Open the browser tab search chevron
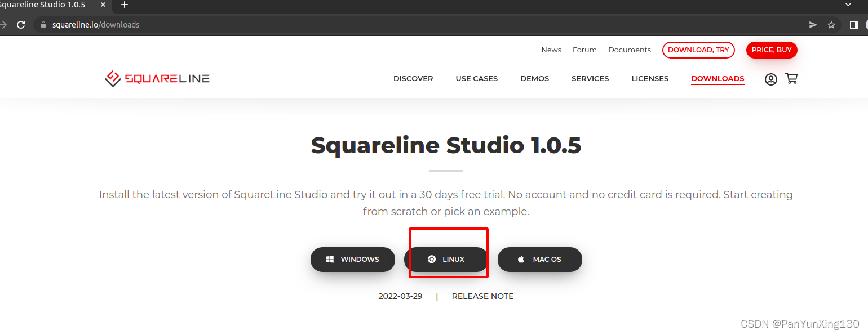The image size is (868, 335). 848,5
